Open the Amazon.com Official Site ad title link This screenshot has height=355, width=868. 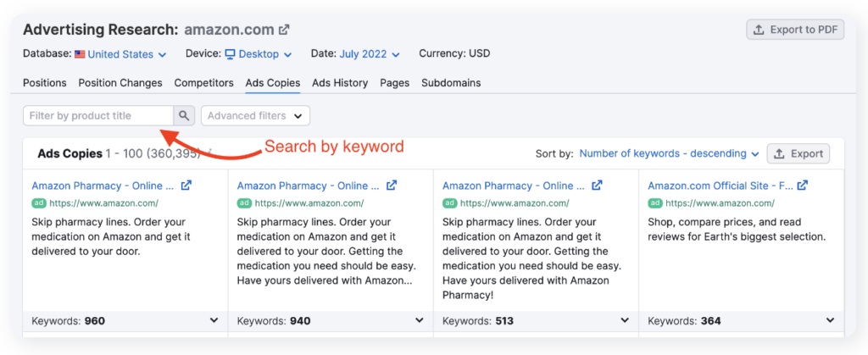[721, 186]
